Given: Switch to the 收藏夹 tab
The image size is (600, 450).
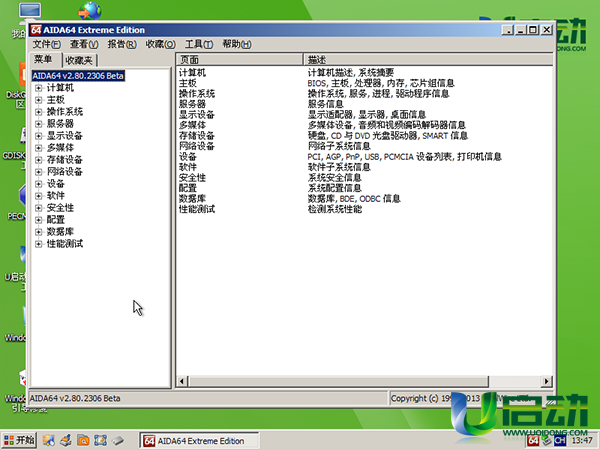Looking at the screenshot, I should pyautogui.click(x=79, y=60).
